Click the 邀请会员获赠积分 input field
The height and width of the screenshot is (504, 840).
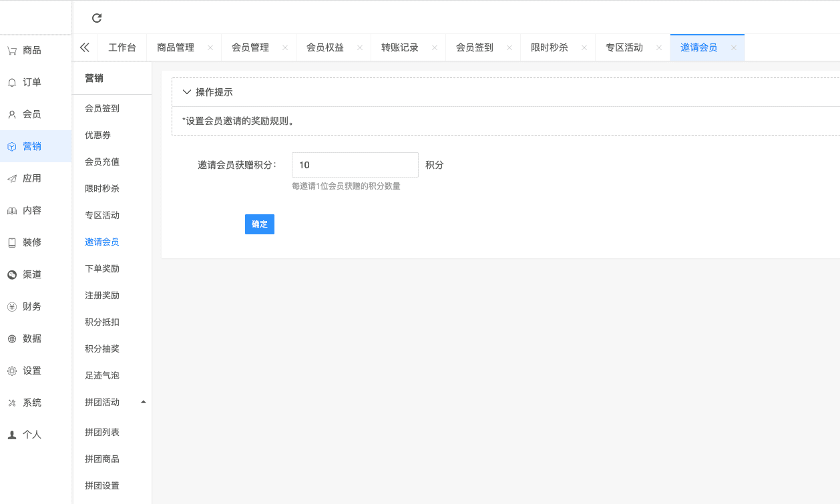355,165
